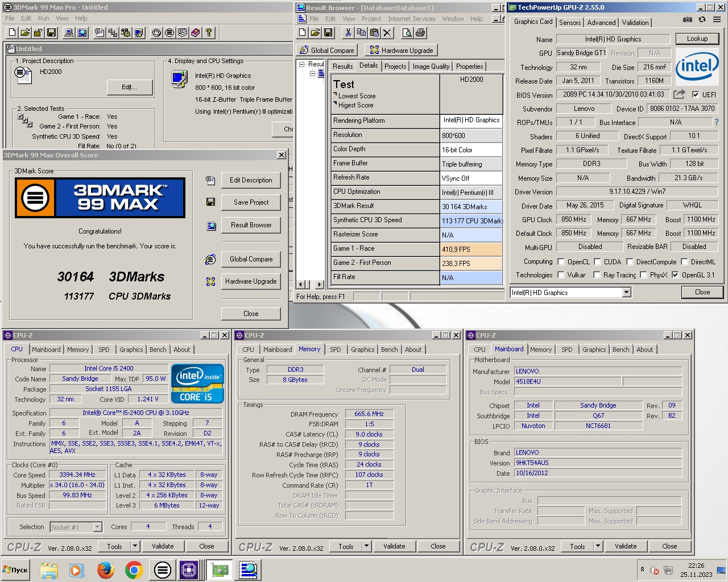Viewport: 728px width, 582px height.
Task: Click BIOS export share icon in GPU-Z
Action: click(x=679, y=94)
